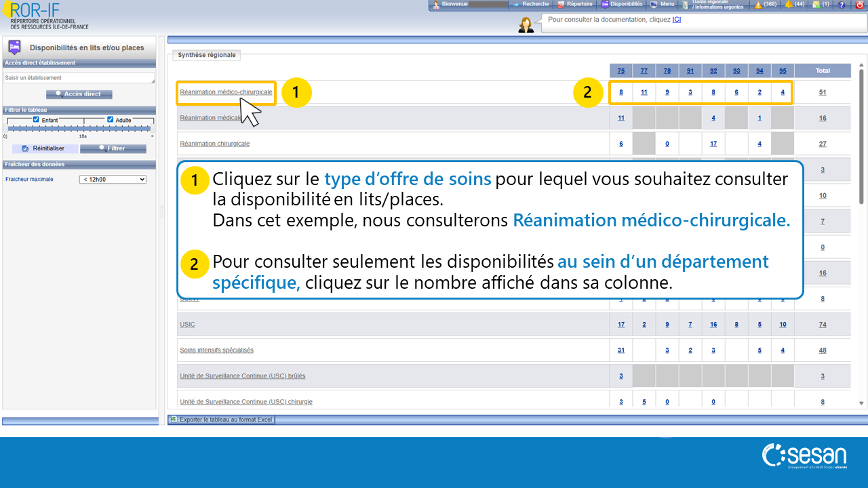The image size is (868, 488).
Task: Click the left handle of the age slider
Action: point(7,128)
